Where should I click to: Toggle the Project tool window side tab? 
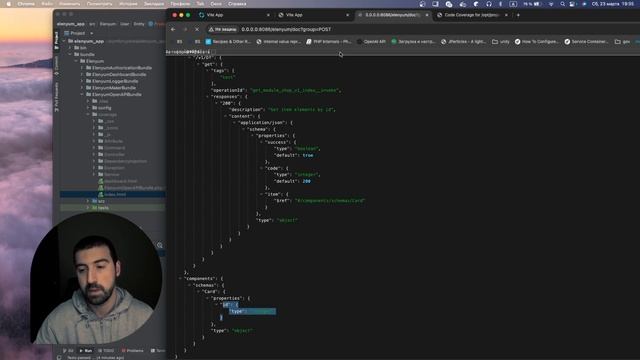click(56, 41)
